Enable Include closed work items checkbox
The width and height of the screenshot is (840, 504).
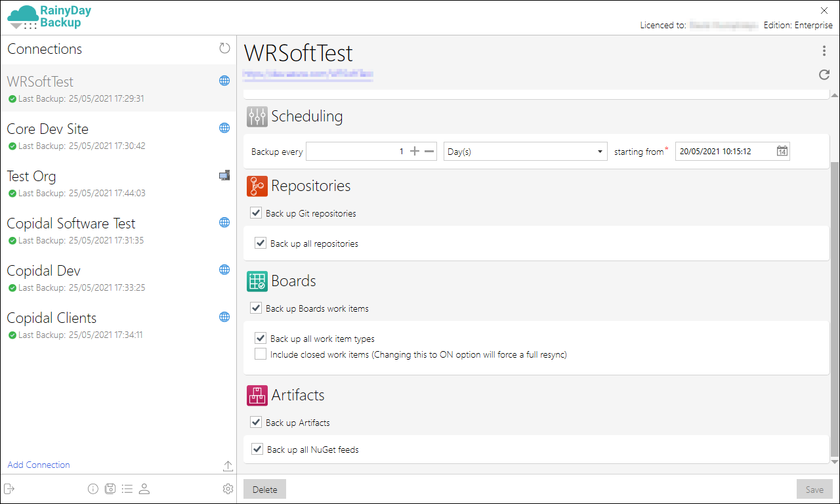[x=261, y=354]
